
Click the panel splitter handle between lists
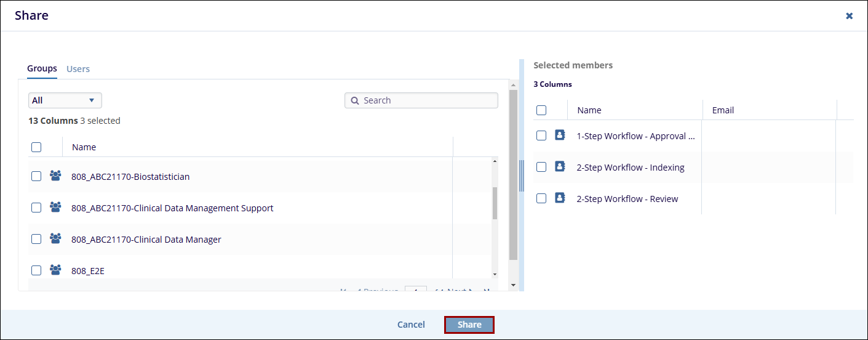click(x=522, y=176)
